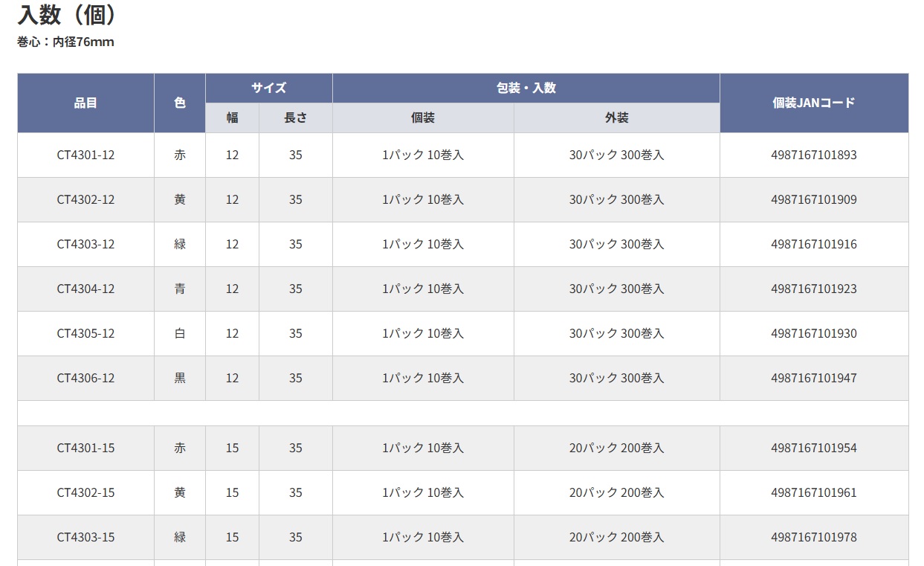Select the CT4301-15 product code cell
This screenshot has height=566, width=924.
85,448
